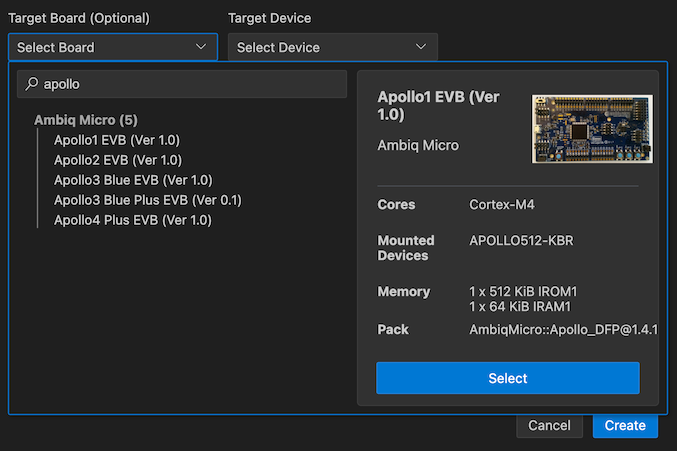Click the Target Board (Optional) label
Image resolution: width=677 pixels, height=451 pixels.
[x=79, y=18]
